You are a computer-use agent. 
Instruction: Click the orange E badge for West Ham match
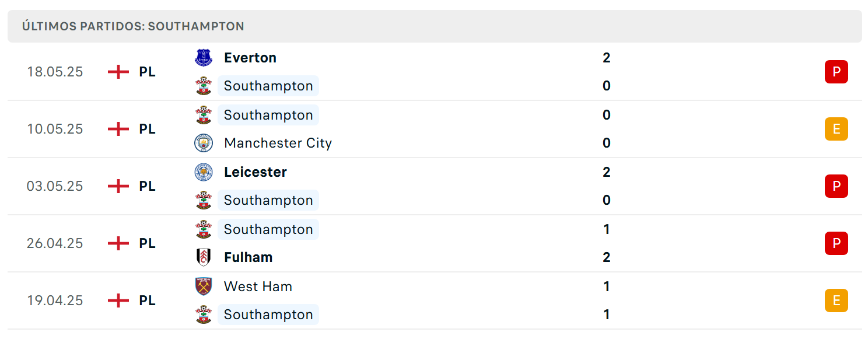pos(836,300)
